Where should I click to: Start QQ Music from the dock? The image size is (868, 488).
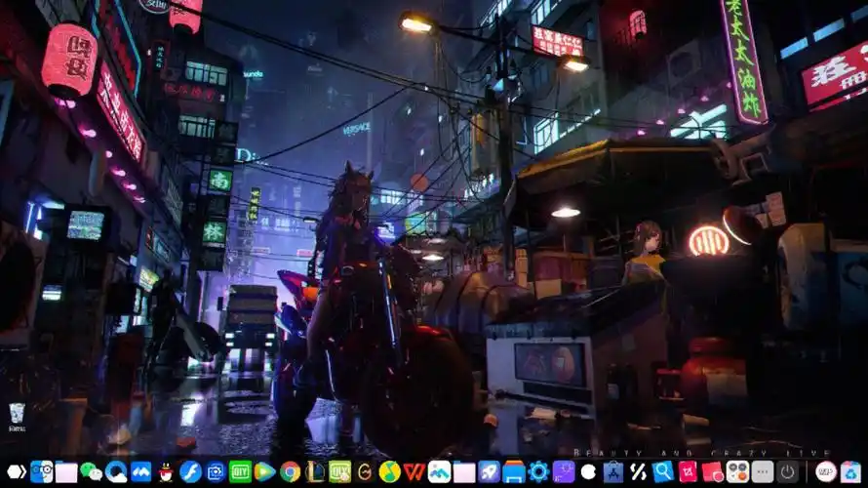[389, 471]
